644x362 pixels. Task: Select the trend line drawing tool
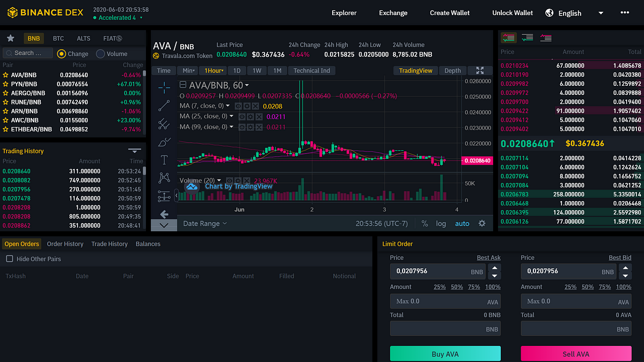click(x=164, y=105)
